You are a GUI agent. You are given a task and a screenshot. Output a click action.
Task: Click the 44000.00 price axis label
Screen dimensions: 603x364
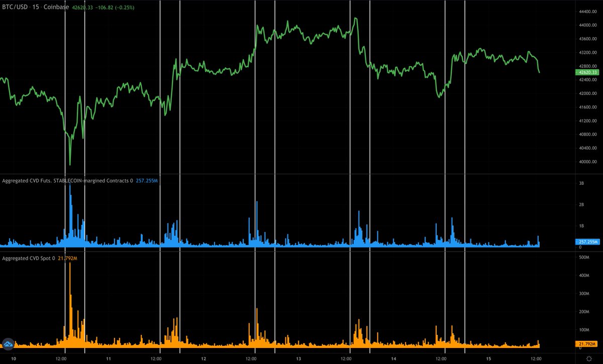click(587, 25)
